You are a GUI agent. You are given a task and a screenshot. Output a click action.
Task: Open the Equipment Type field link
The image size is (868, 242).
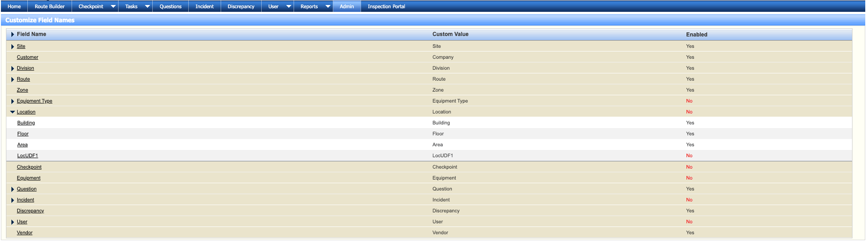click(35, 101)
